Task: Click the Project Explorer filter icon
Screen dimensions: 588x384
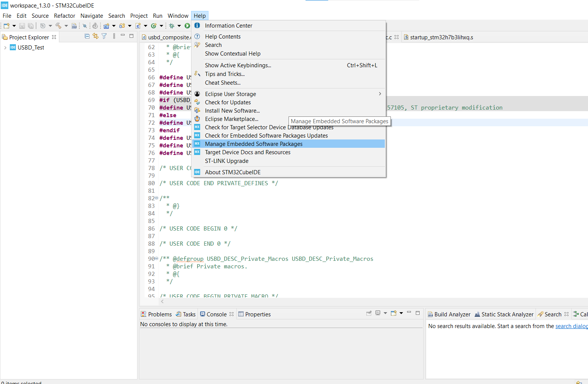Action: point(104,36)
